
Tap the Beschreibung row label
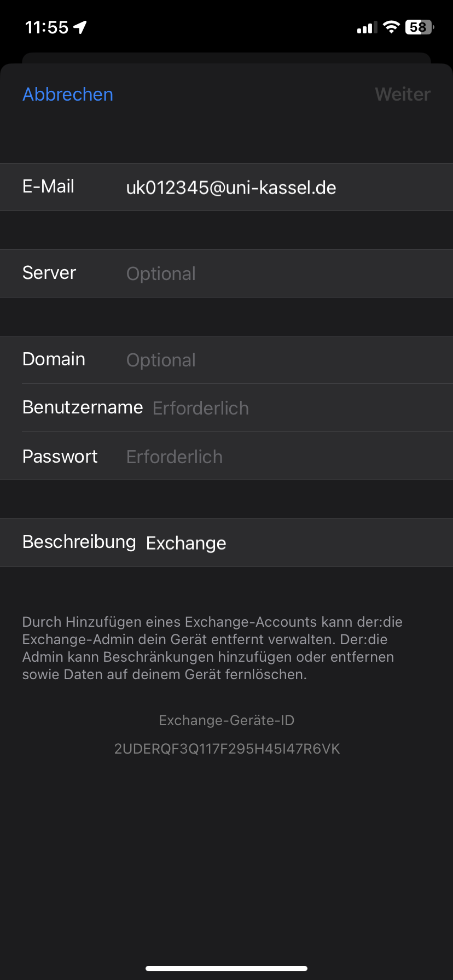79,542
